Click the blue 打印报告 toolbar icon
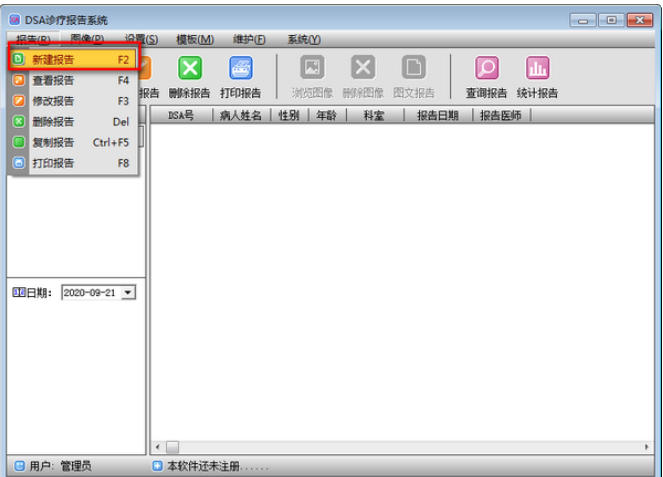Image resolution: width=663 pixels, height=477 pixels. [x=241, y=68]
